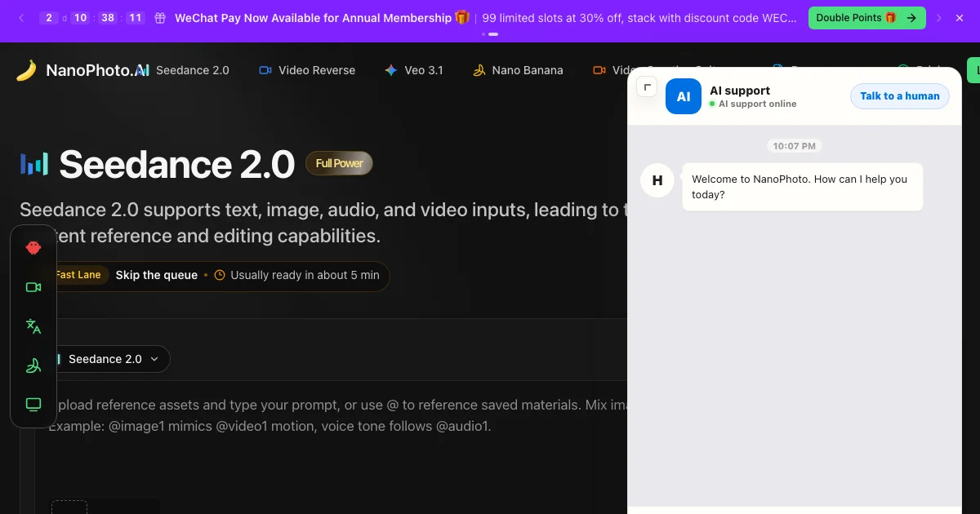
Task: Collapse the AI support chat with corner icon
Action: (647, 86)
